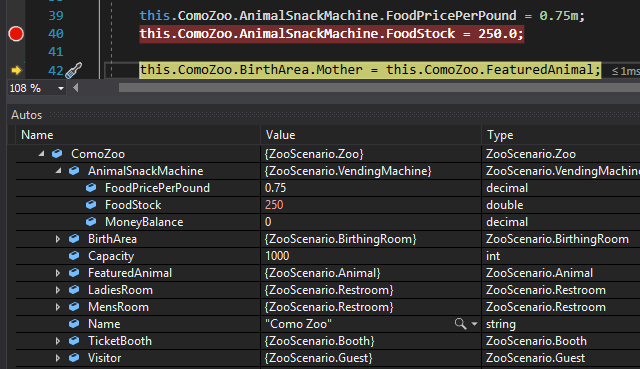640x369 pixels.
Task: Open visualizer dropdown arrow beside magnifier
Action: (x=474, y=324)
